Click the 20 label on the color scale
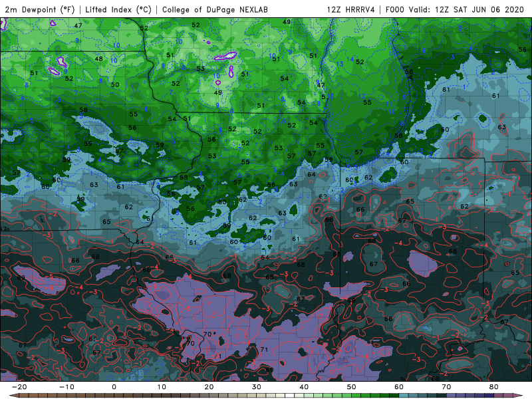The image size is (532, 399). (209, 387)
